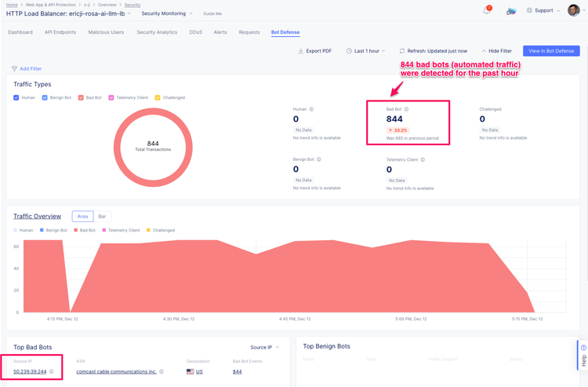Expand the Last 1 hour time dropdown
This screenshot has width=588, height=387.
(x=365, y=51)
